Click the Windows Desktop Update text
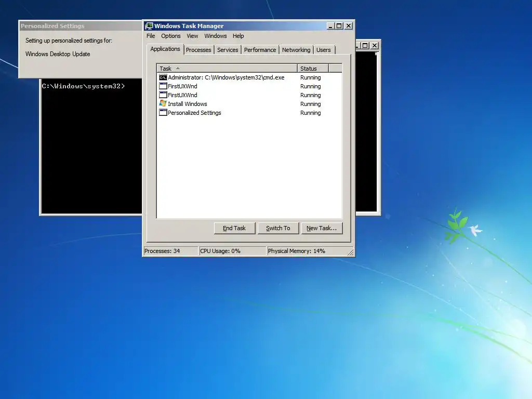This screenshot has height=399, width=532. pos(58,54)
